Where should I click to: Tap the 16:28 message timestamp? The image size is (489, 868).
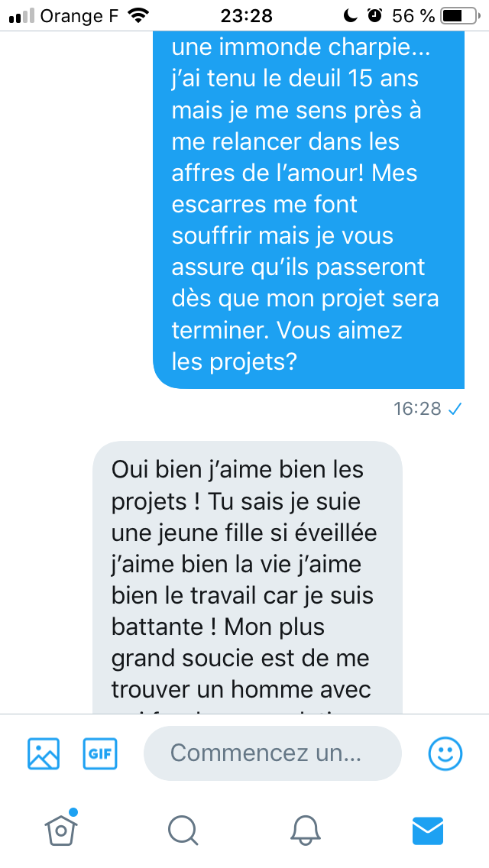pos(418,409)
